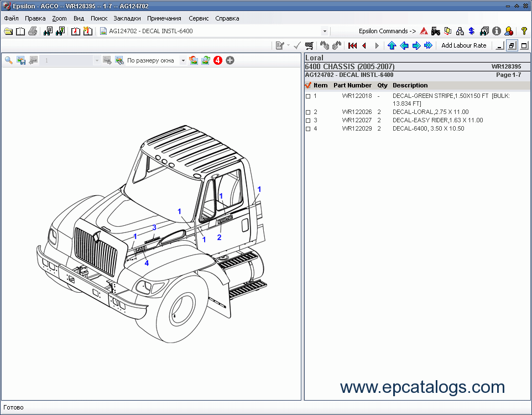Open the image page number dropdown
This screenshot has width=532, height=415.
(x=97, y=60)
